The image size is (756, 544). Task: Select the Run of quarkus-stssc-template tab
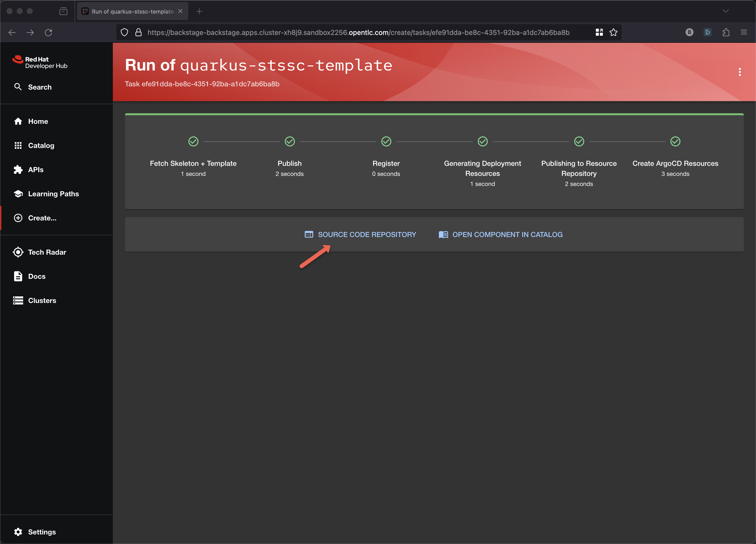coord(132,11)
